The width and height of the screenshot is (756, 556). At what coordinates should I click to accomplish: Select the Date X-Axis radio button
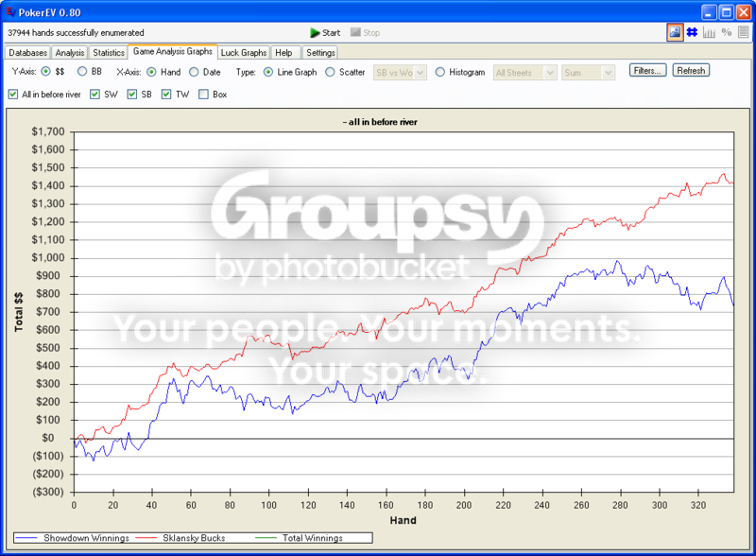click(194, 72)
